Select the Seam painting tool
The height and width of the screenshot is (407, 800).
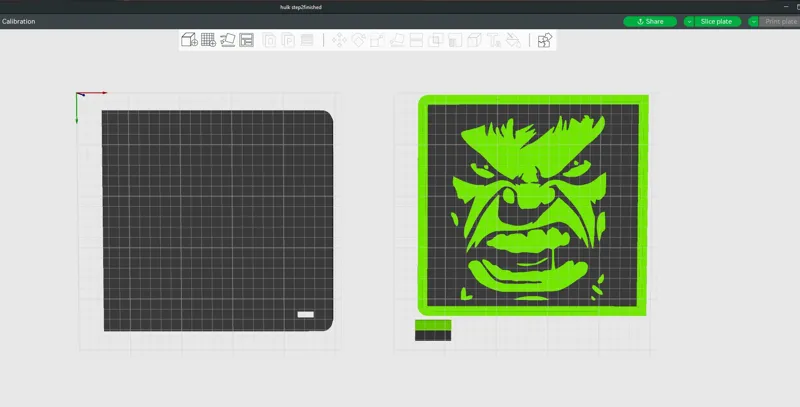click(474, 40)
